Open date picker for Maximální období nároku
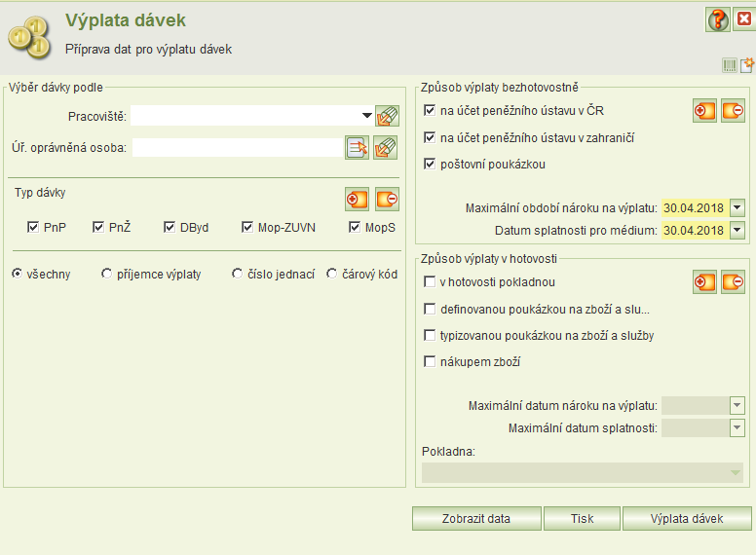Image resolution: width=756 pixels, height=555 pixels. pyautogui.click(x=737, y=208)
